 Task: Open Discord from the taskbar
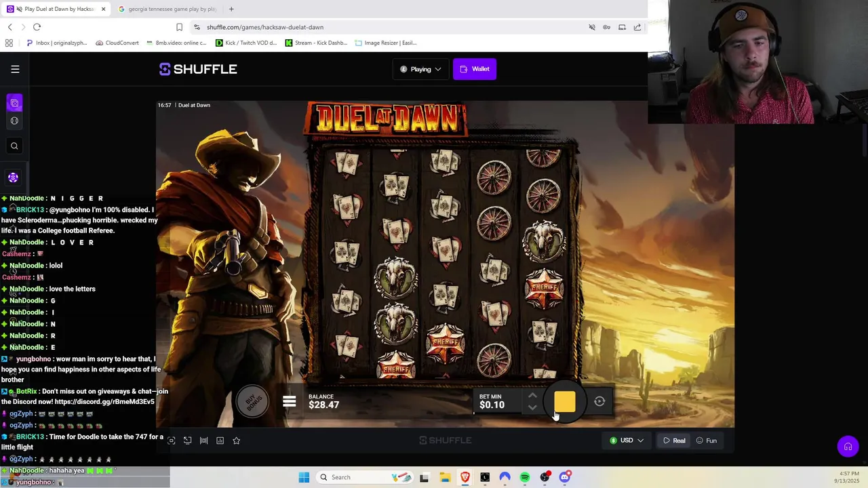click(x=565, y=477)
